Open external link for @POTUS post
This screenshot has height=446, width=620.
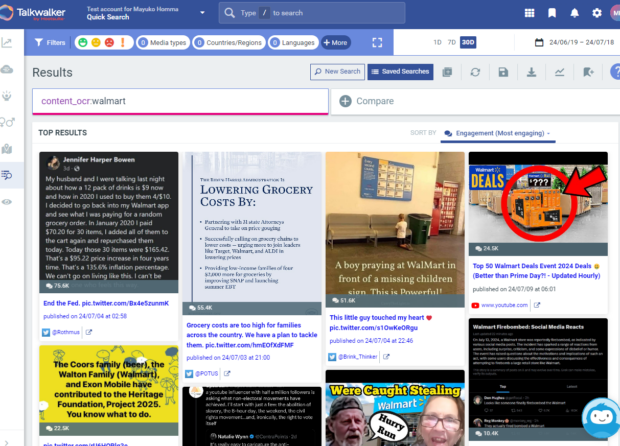227,373
